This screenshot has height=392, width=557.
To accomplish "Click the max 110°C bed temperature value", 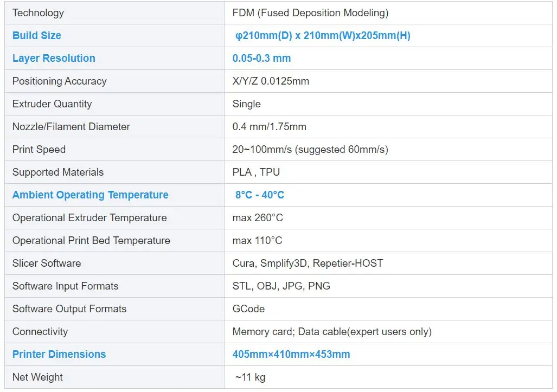I will [258, 241].
